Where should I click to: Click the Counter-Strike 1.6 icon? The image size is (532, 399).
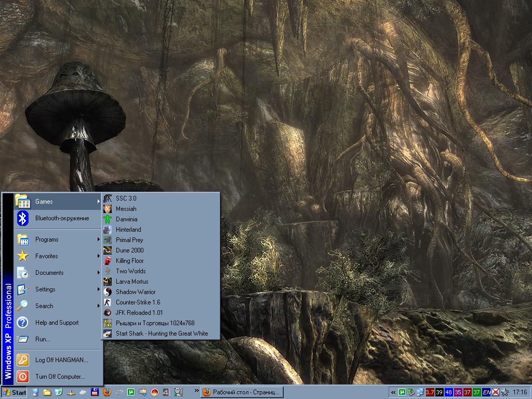108,302
